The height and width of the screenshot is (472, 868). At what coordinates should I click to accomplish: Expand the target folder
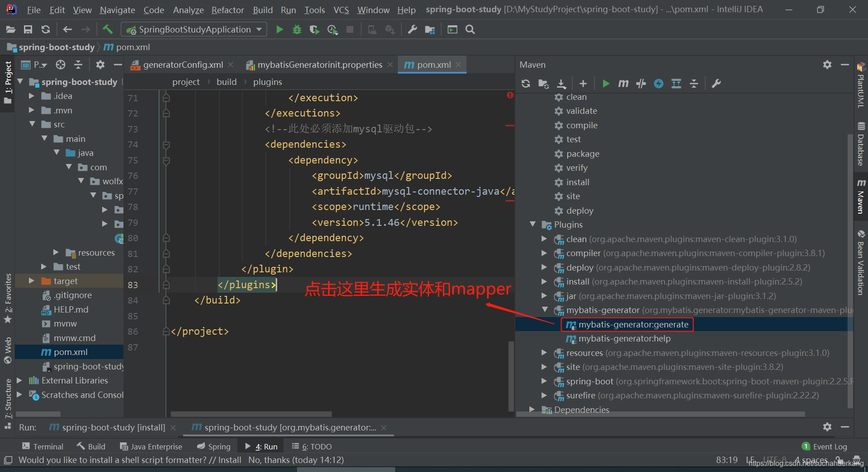coord(31,281)
